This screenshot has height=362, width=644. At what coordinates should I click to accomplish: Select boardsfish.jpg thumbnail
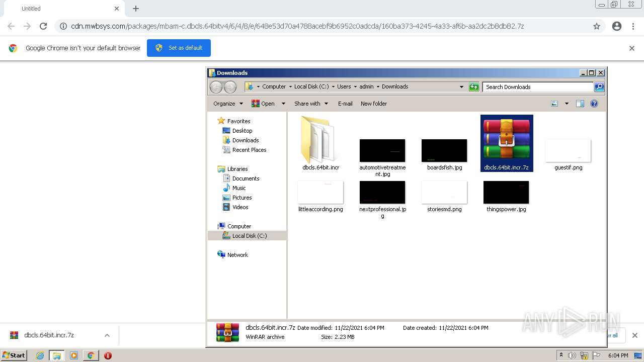[x=444, y=150]
